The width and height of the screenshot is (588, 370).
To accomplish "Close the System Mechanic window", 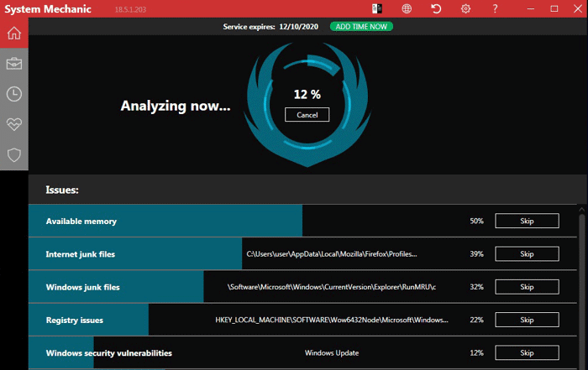I will coord(578,8).
